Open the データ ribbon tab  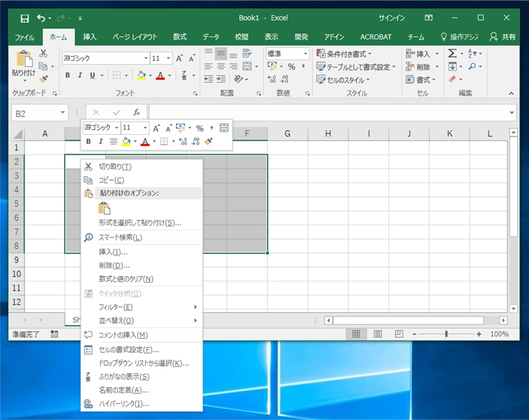[211, 37]
